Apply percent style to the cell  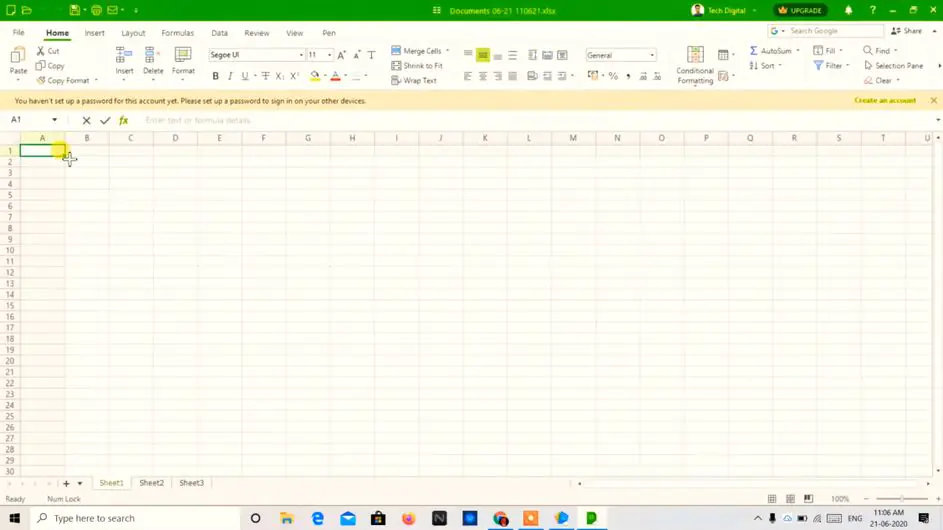[x=613, y=76]
